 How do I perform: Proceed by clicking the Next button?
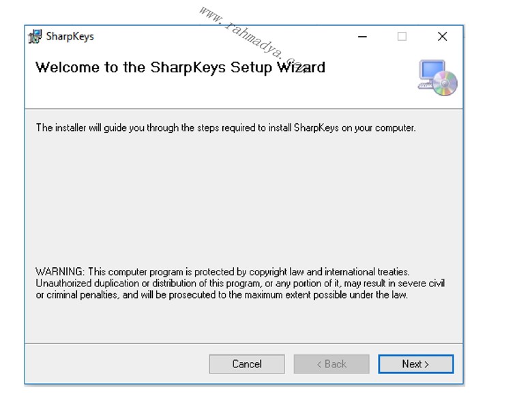[415, 364]
